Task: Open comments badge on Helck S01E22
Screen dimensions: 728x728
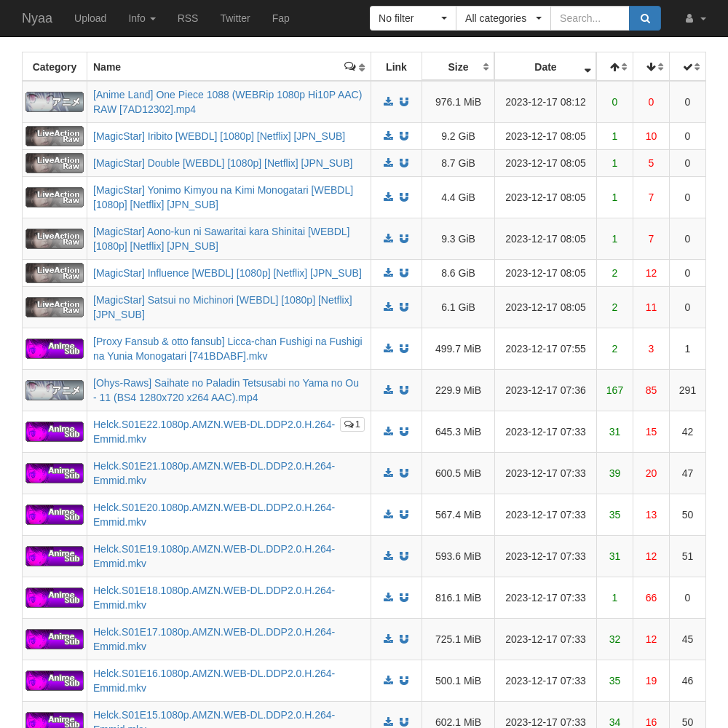Action: tap(352, 424)
